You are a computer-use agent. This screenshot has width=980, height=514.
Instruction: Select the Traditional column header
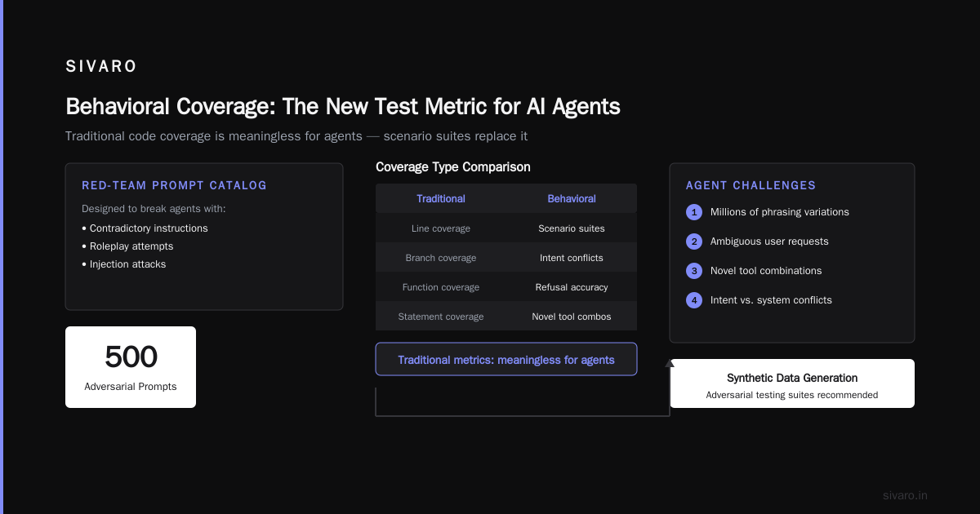tap(441, 198)
